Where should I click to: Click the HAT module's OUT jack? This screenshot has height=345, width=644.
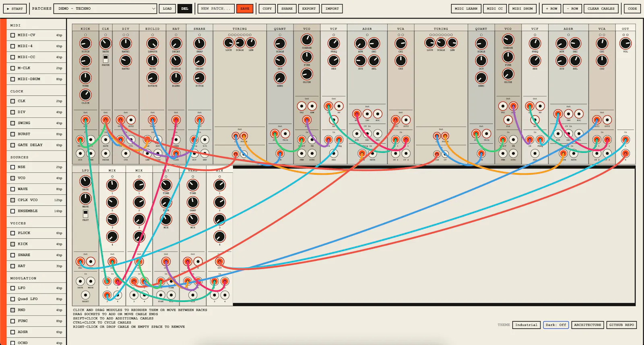tap(176, 120)
